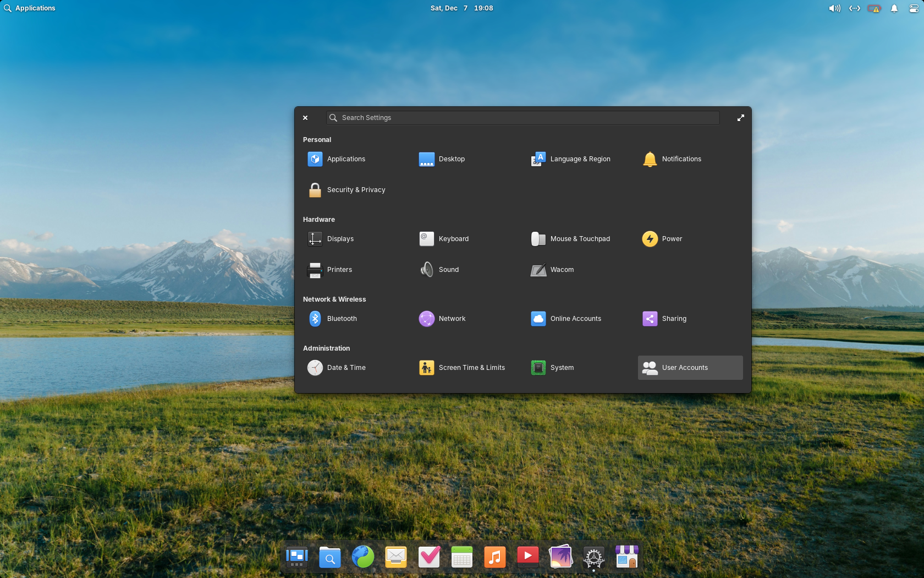
Task: Open Bluetooth settings
Action: point(355,319)
